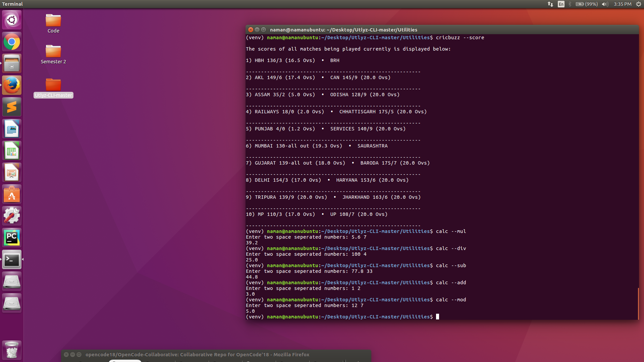The image size is (644, 362).
Task: Open keyboard language En indicator
Action: (x=561, y=4)
